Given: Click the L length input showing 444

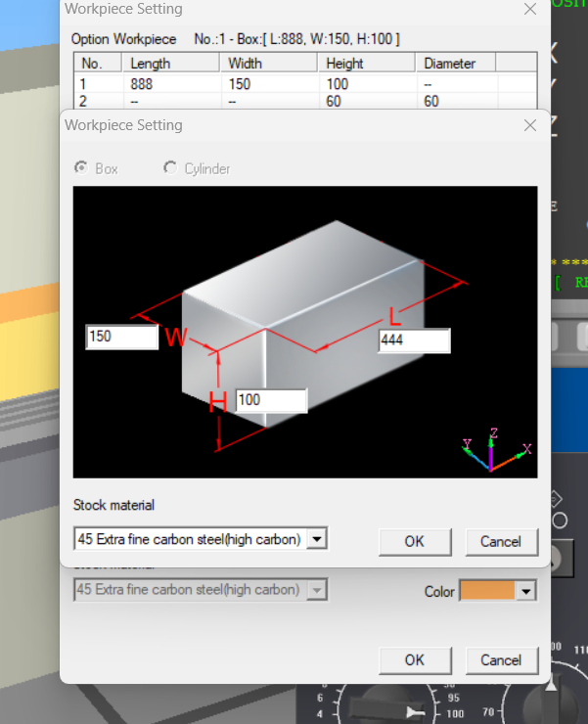Looking at the screenshot, I should tap(414, 340).
